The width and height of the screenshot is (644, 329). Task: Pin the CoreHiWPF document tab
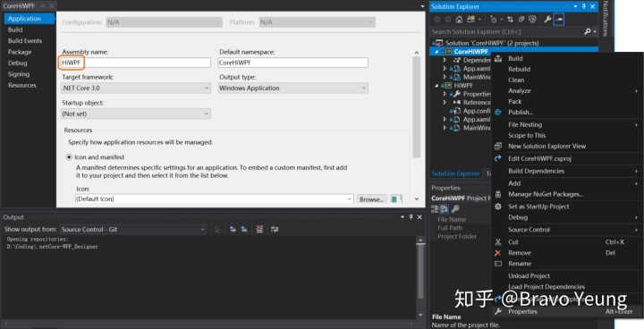(x=43, y=5)
